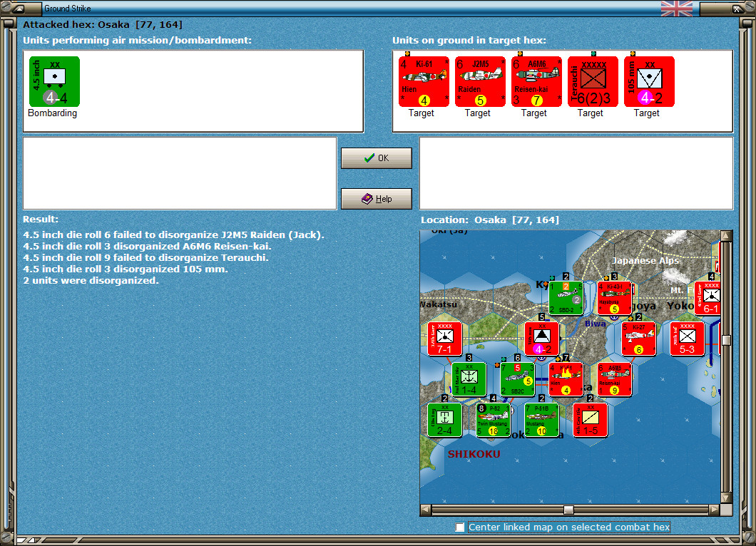Click the 'Bombarding' label under 4.5 inch unit

tap(53, 113)
